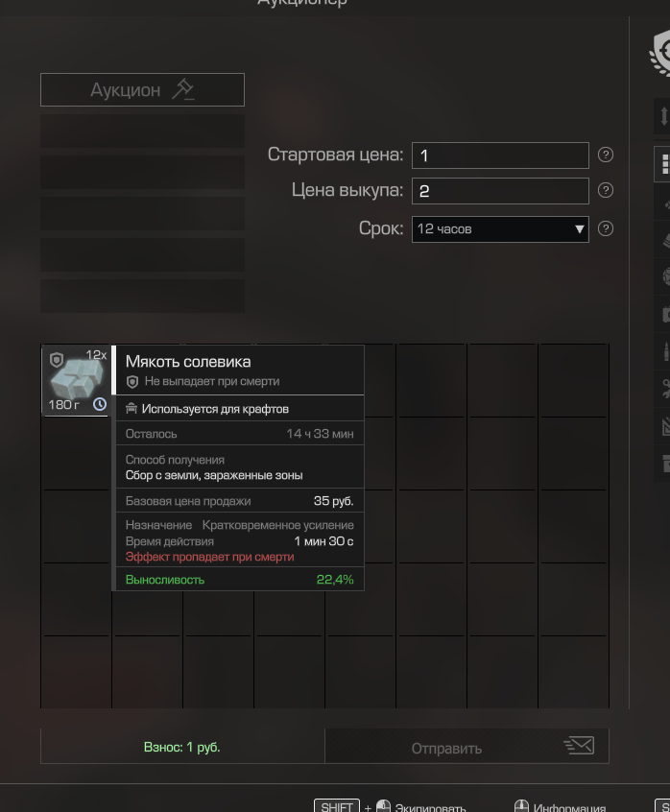670x812 pixels.
Task: Select the all-items grid category icon
Action: 664,164
